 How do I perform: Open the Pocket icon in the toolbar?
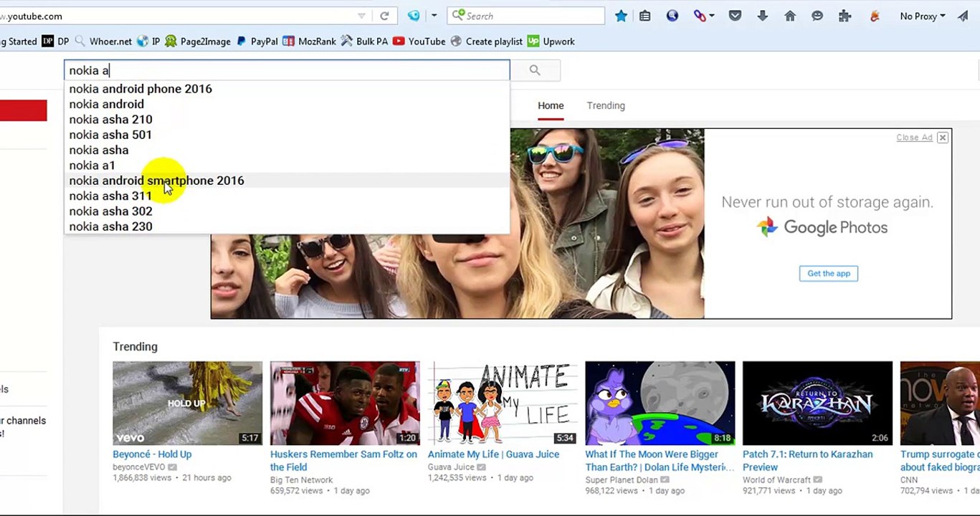point(735,16)
